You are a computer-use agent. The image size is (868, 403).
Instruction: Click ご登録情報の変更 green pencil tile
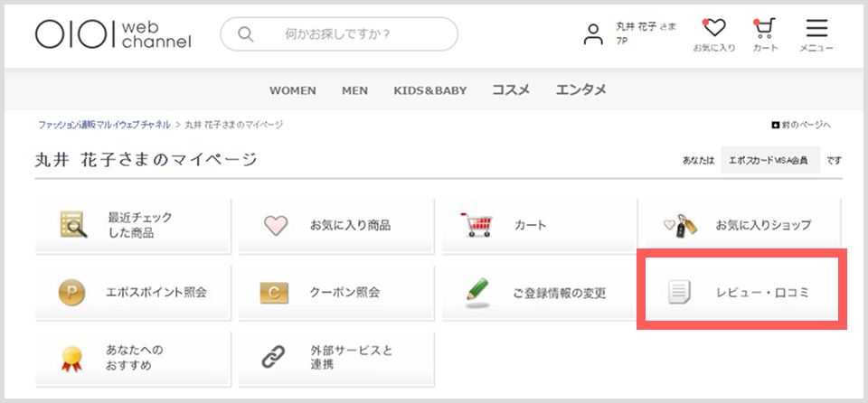(540, 292)
